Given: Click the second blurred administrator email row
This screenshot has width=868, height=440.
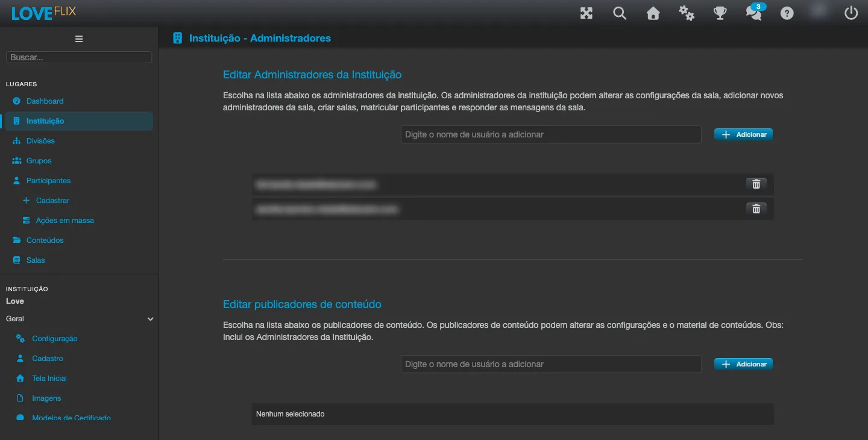Looking at the screenshot, I should coord(512,209).
